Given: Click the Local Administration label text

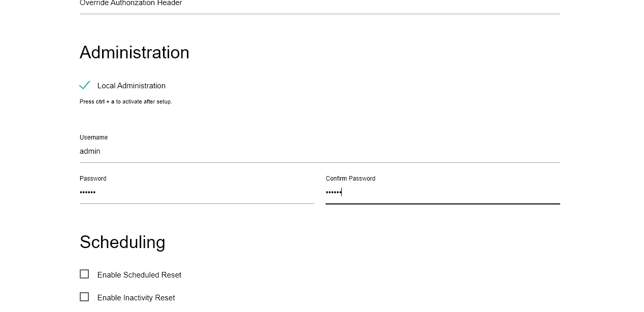Looking at the screenshot, I should pos(131,86).
